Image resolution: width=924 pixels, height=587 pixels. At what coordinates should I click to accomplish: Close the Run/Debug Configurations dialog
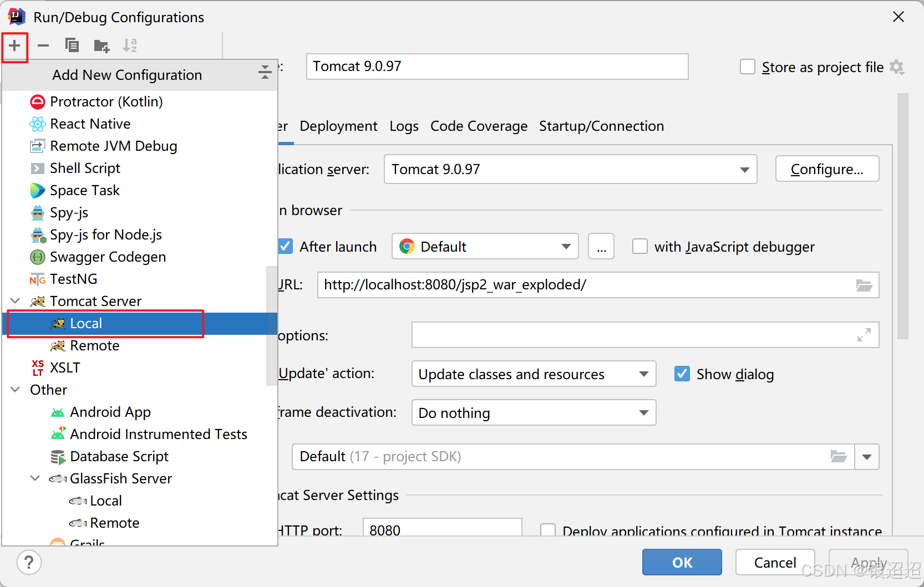point(898,17)
